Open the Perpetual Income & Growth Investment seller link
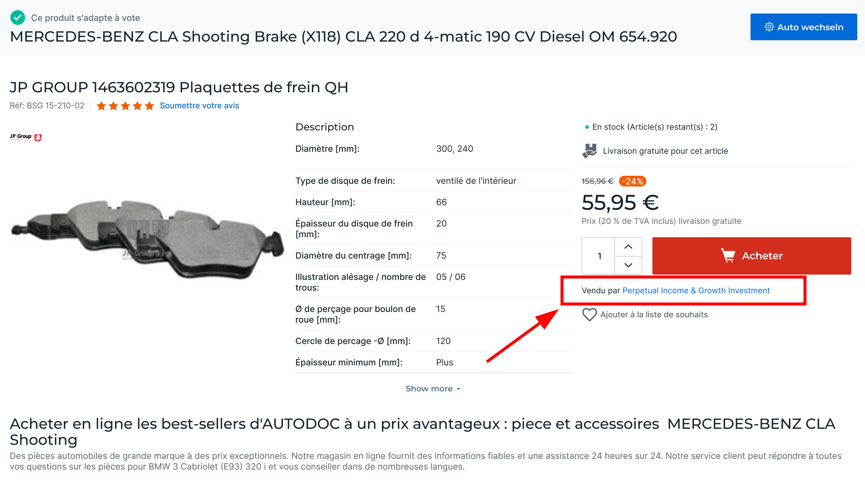The image size is (865, 486). [x=696, y=291]
